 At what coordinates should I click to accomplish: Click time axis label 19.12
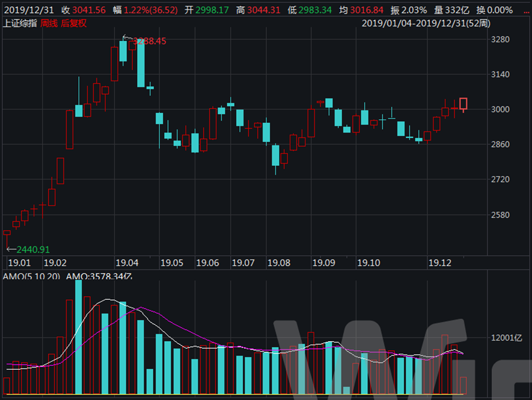(440, 263)
